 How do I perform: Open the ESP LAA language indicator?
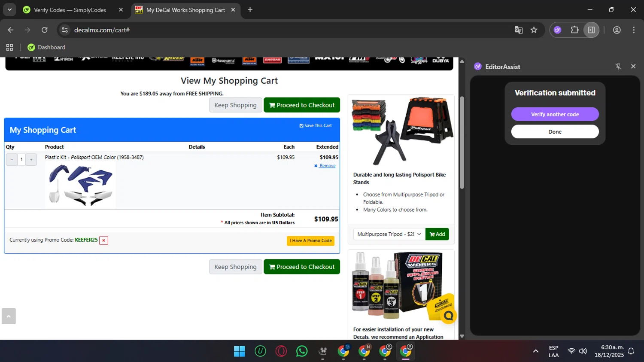coord(553,351)
